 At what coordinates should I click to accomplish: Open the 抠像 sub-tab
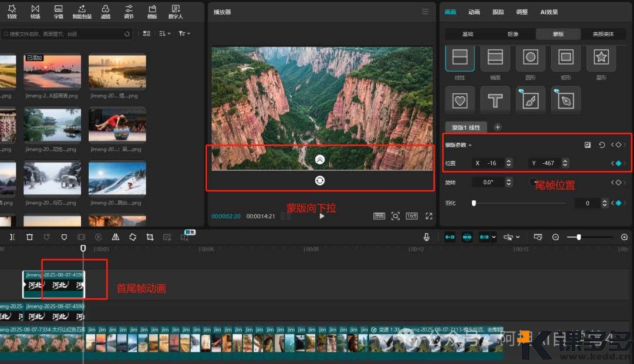[x=513, y=34]
